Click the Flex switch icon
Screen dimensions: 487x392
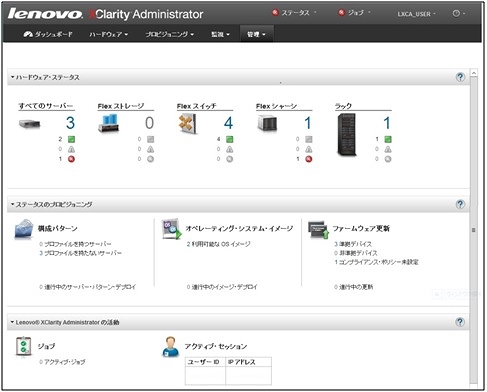click(x=188, y=123)
